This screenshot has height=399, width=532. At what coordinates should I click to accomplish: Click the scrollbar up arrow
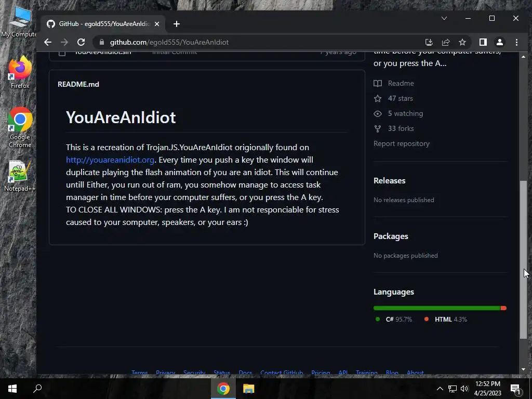pos(523,57)
